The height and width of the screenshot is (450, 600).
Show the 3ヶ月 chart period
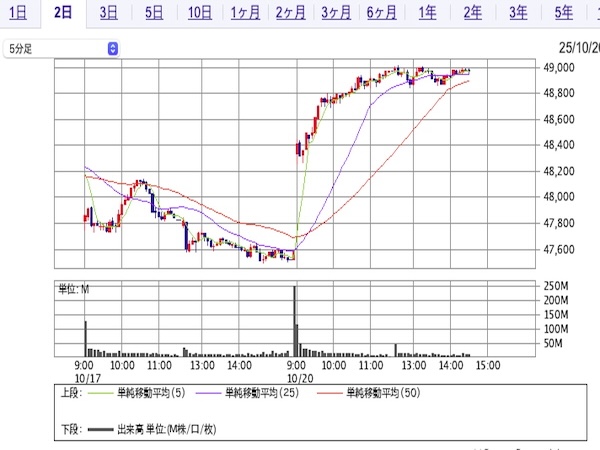click(337, 13)
